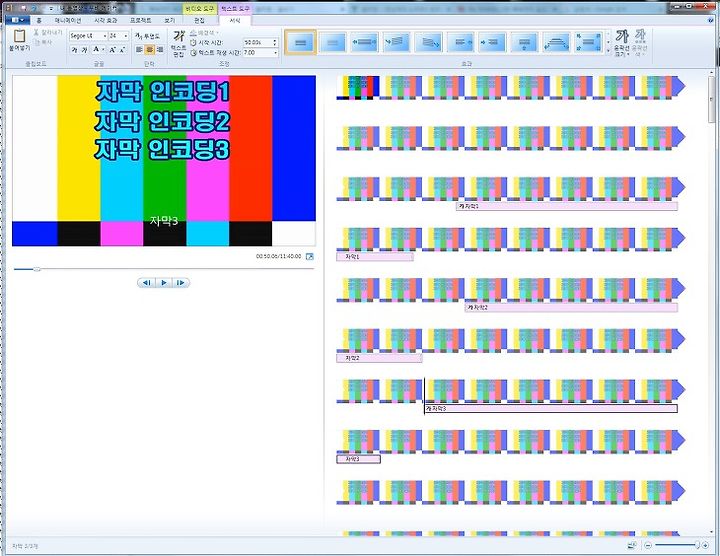Click the Help question mark icon
The image size is (720, 556).
(711, 20)
